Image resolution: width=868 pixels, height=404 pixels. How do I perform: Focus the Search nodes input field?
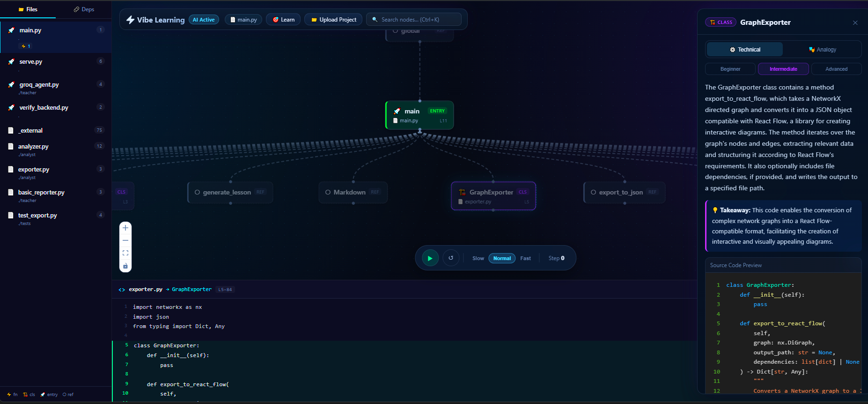pyautogui.click(x=414, y=20)
